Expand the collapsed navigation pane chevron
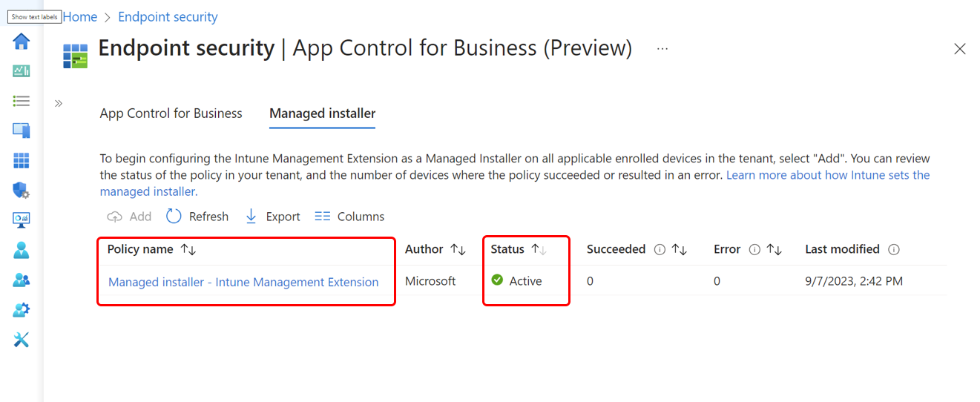Screen dimensions: 980x402 point(59,103)
